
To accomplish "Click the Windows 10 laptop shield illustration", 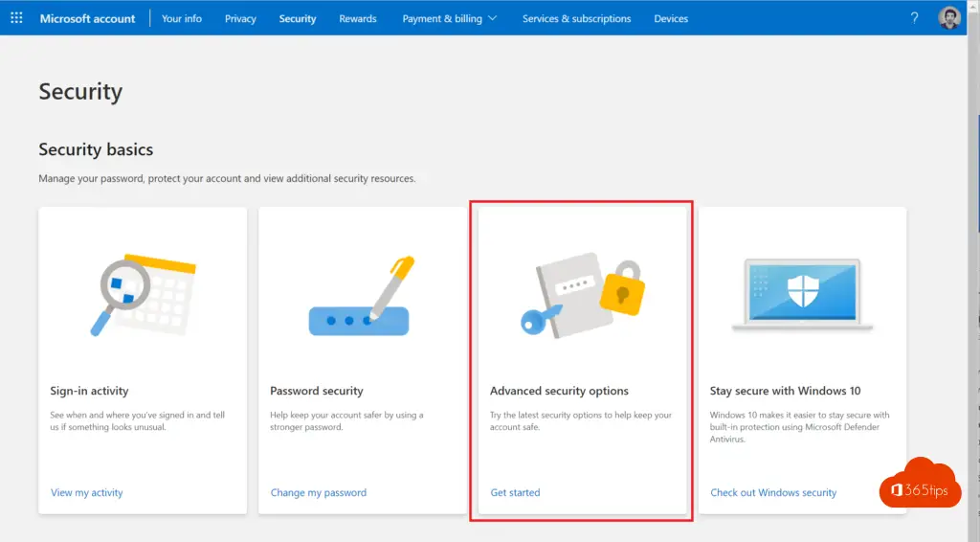I will pos(802,294).
